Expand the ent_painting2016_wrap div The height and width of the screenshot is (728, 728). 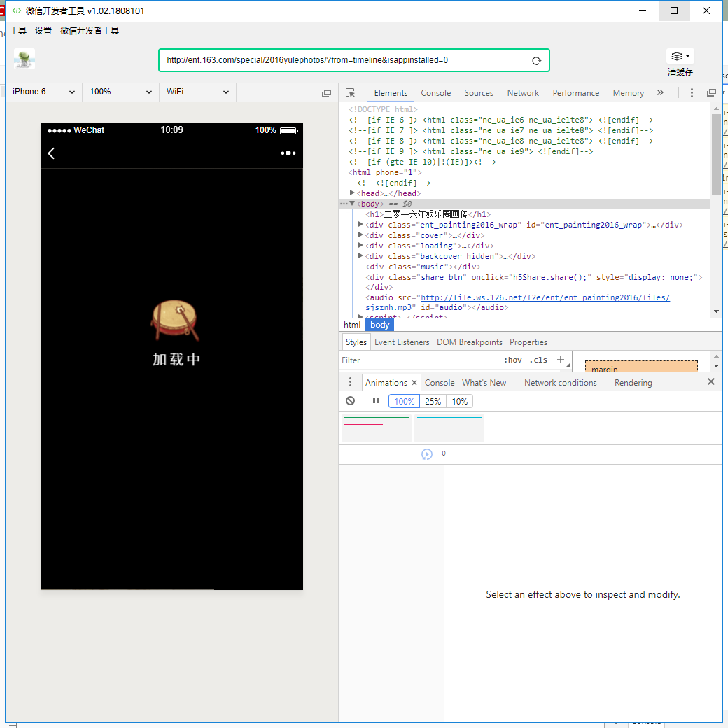(360, 224)
